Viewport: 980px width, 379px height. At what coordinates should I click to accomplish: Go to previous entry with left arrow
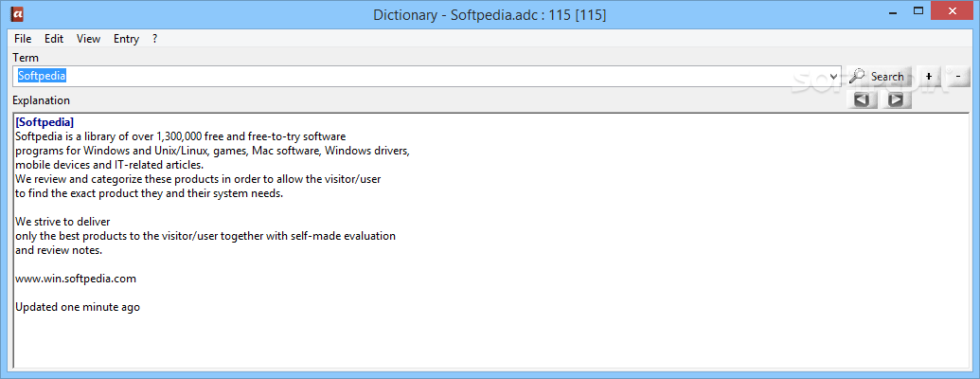[862, 99]
